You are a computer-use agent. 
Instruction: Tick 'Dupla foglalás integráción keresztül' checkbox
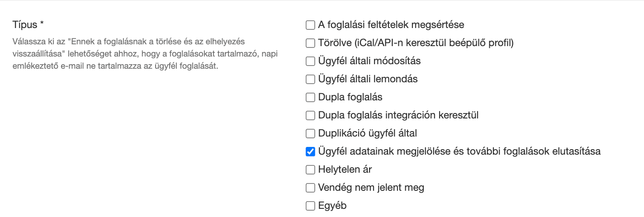[x=310, y=115]
